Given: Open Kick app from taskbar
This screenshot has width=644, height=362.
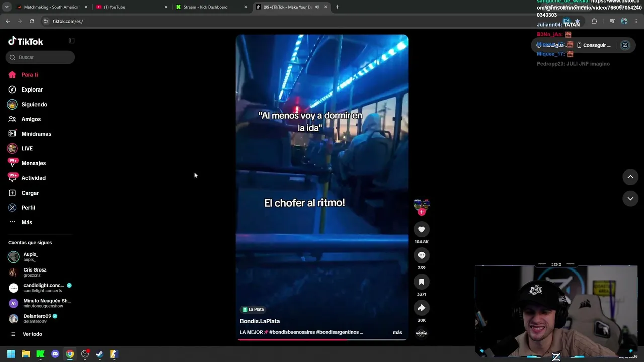Looking at the screenshot, I should [x=40, y=354].
